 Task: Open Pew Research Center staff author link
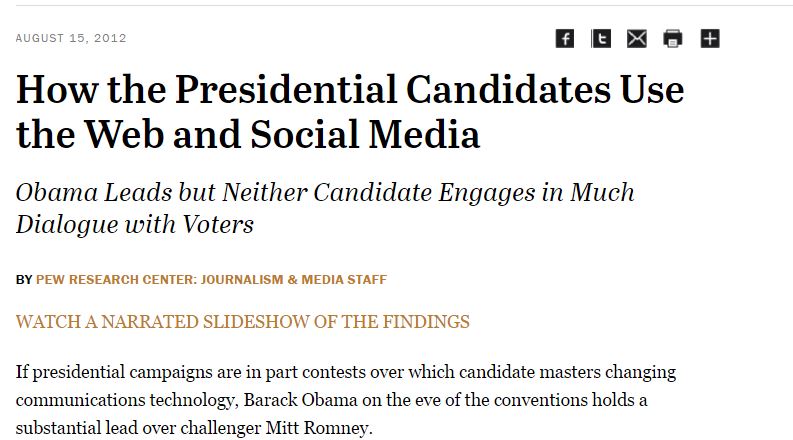click(211, 280)
